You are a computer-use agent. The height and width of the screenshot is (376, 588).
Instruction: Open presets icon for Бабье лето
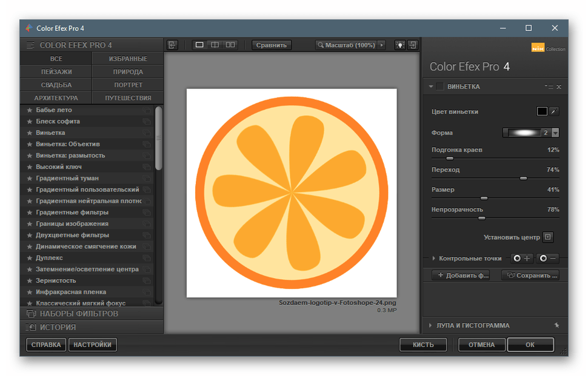click(147, 110)
